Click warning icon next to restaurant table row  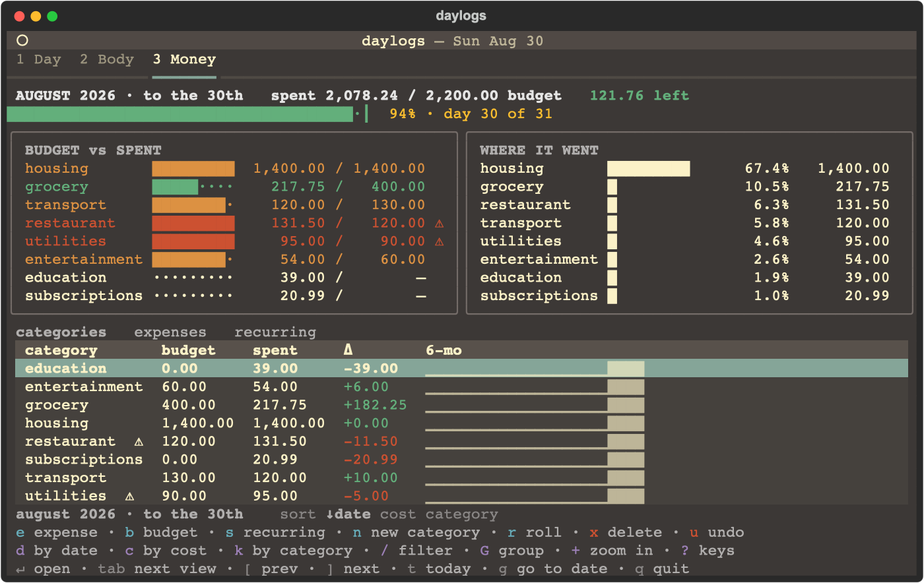click(x=139, y=442)
